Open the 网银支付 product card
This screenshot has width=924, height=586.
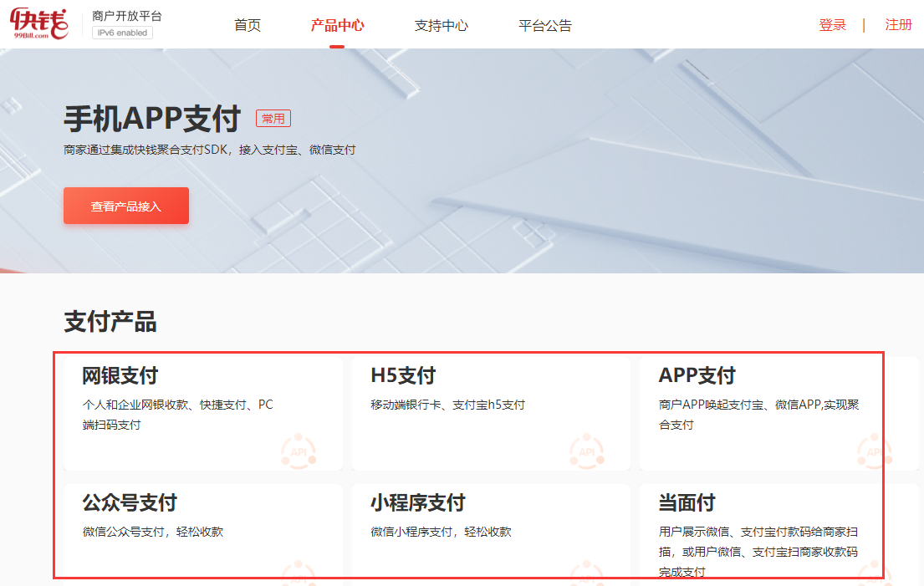pyautogui.click(x=203, y=414)
